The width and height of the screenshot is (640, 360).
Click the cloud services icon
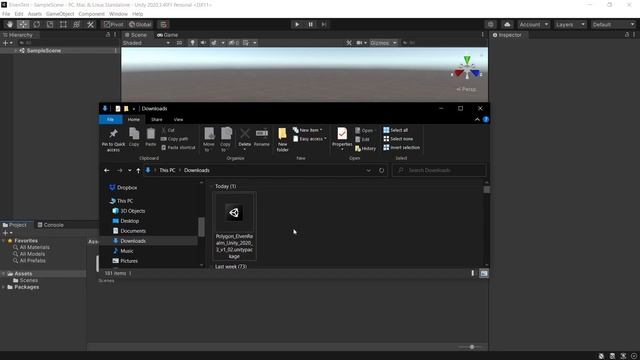click(x=507, y=24)
